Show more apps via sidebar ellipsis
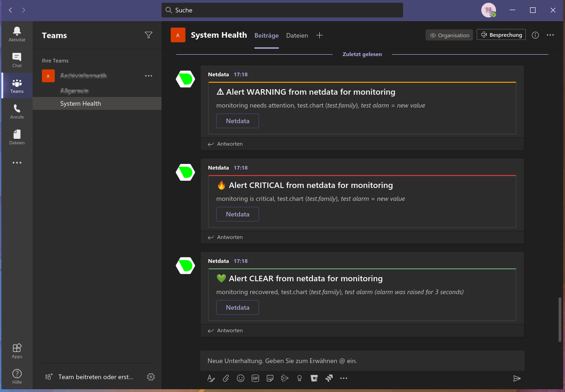The width and height of the screenshot is (565, 392). [17, 163]
